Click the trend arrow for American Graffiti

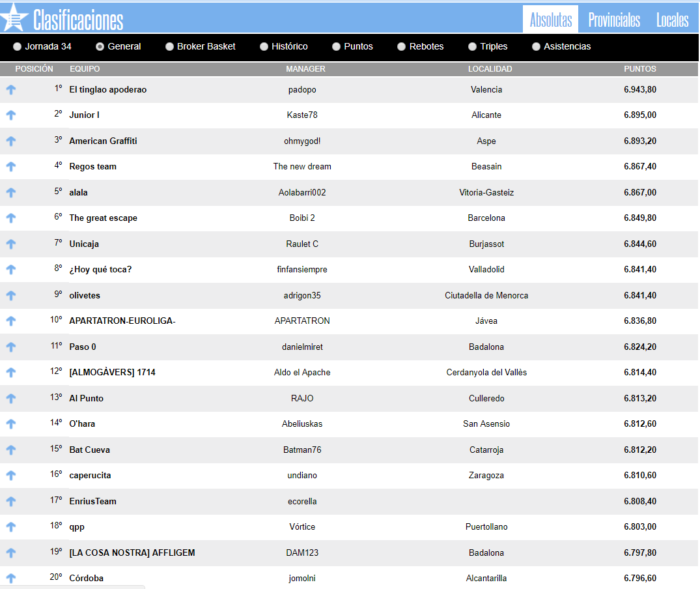coord(10,141)
